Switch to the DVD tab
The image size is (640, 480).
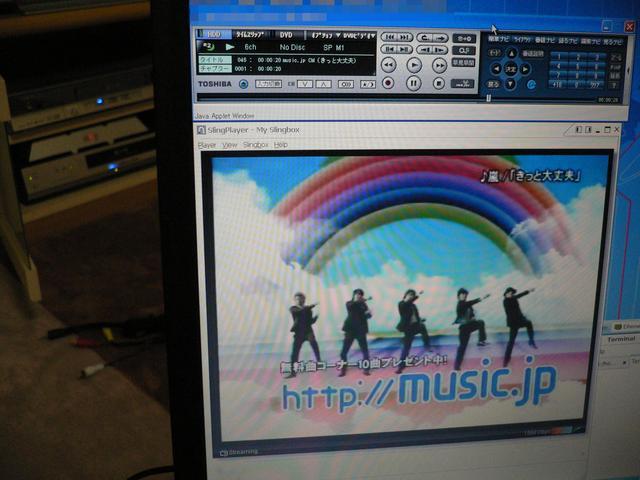pos(286,36)
